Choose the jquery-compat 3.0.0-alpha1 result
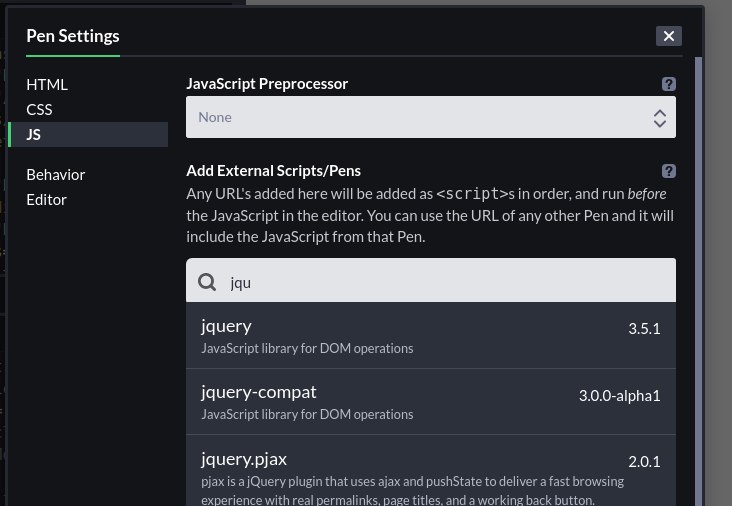 (x=430, y=401)
